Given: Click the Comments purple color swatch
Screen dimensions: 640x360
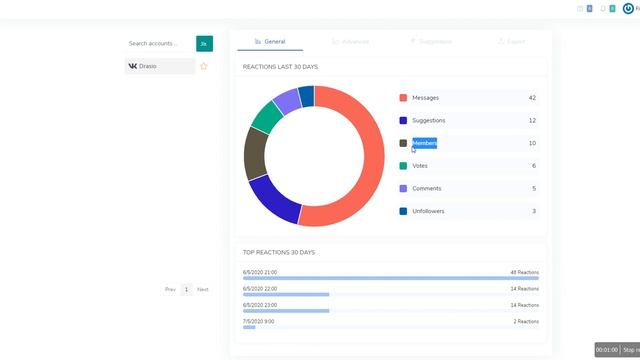Looking at the screenshot, I should pyautogui.click(x=403, y=189).
